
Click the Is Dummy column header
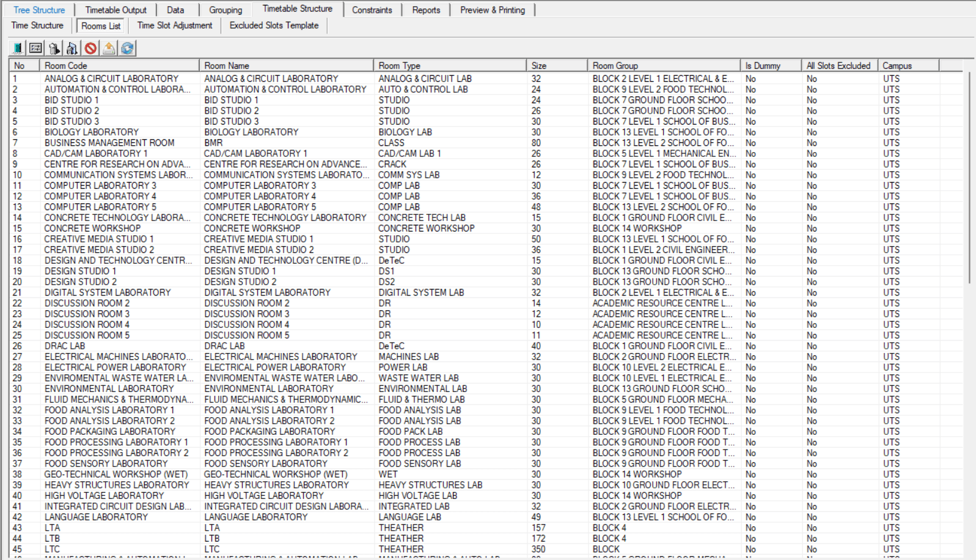[x=771, y=65]
